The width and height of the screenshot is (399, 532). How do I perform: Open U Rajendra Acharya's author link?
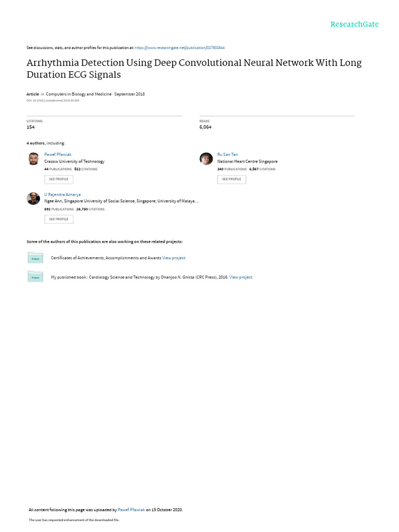coord(62,195)
